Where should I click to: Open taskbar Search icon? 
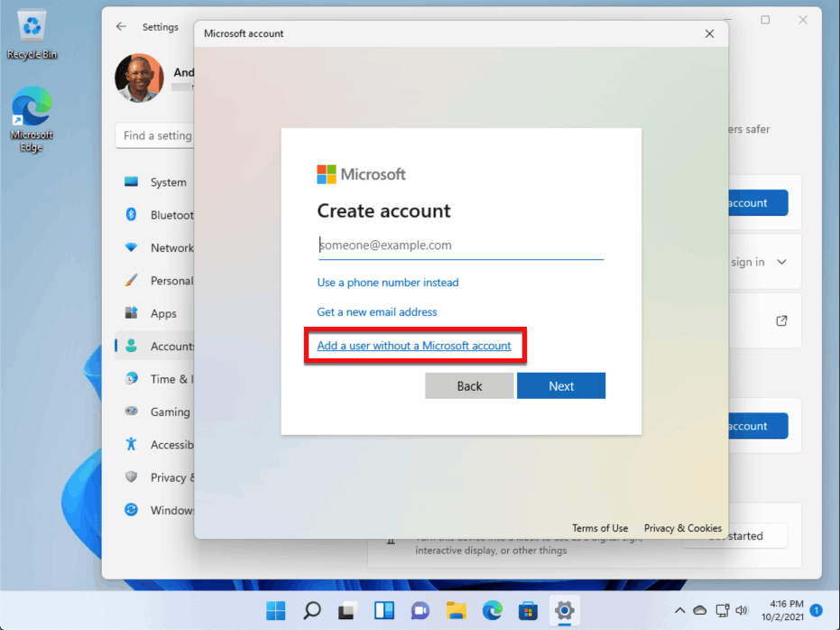[312, 610]
